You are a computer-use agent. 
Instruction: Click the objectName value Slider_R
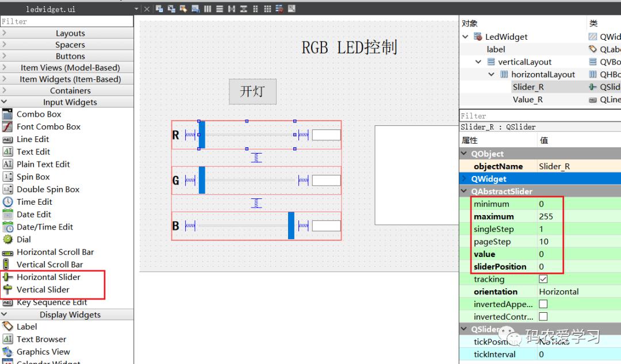tap(554, 166)
